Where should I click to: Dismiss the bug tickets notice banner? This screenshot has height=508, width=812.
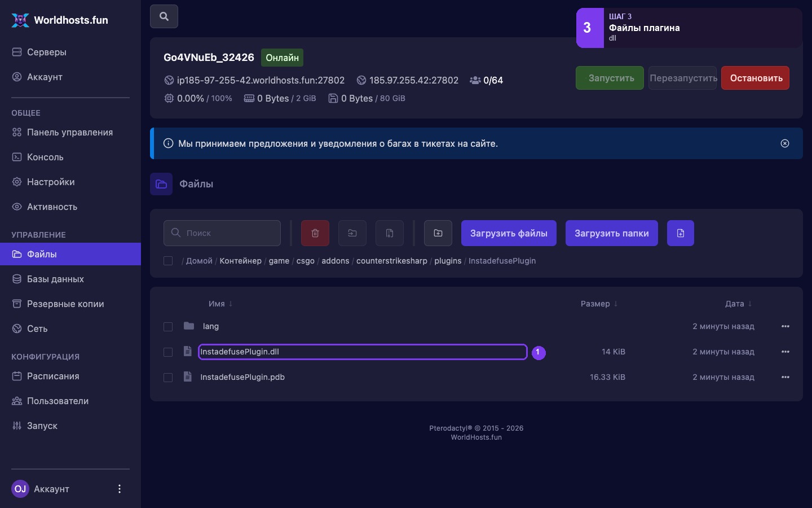pos(785,143)
